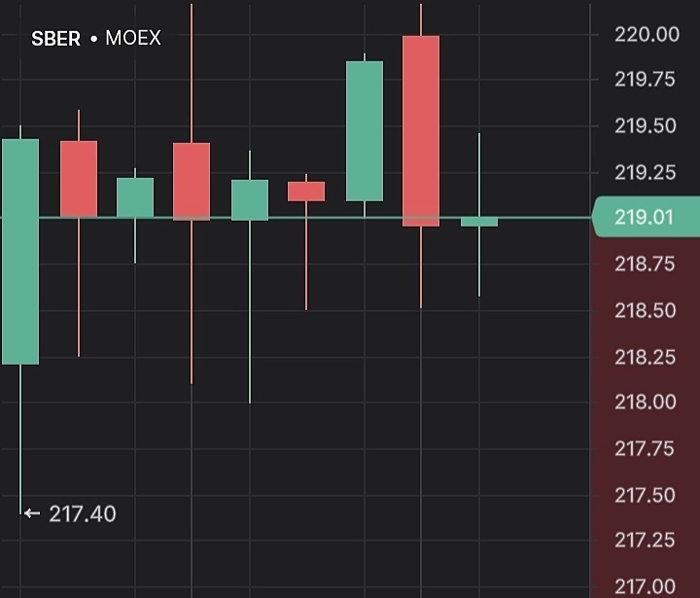Click the 217.00 price axis label
The image size is (700, 598).
(647, 586)
